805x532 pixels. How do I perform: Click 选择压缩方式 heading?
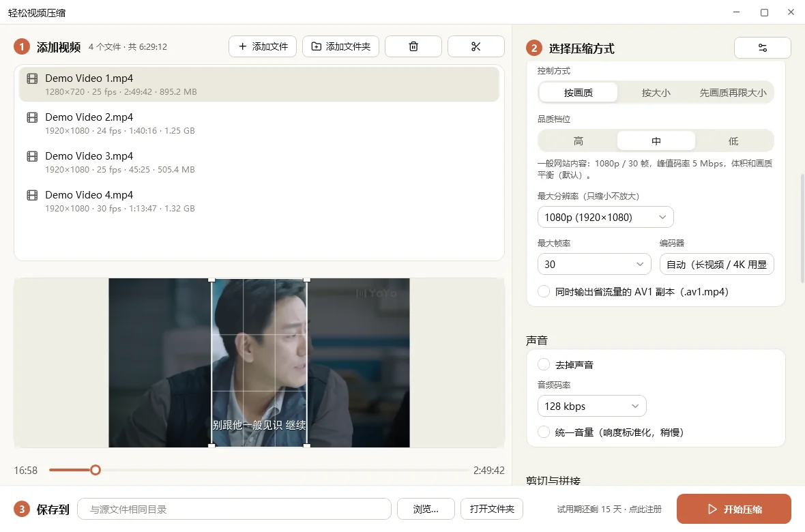coord(582,49)
